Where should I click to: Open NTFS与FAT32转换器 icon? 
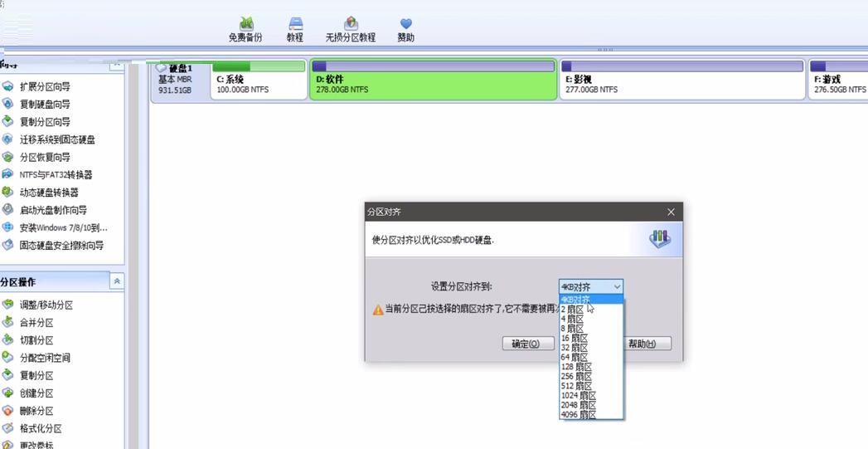7,174
